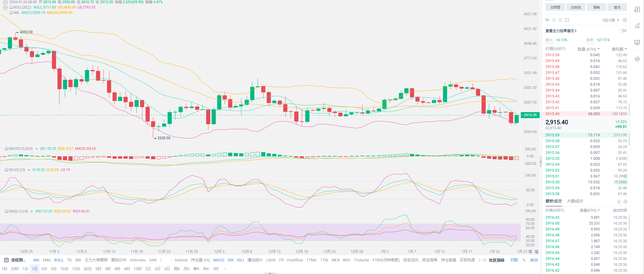The height and width of the screenshot is (274, 644).
Task: Open the dollar bill icon in right sidebar
Action: 637,9
